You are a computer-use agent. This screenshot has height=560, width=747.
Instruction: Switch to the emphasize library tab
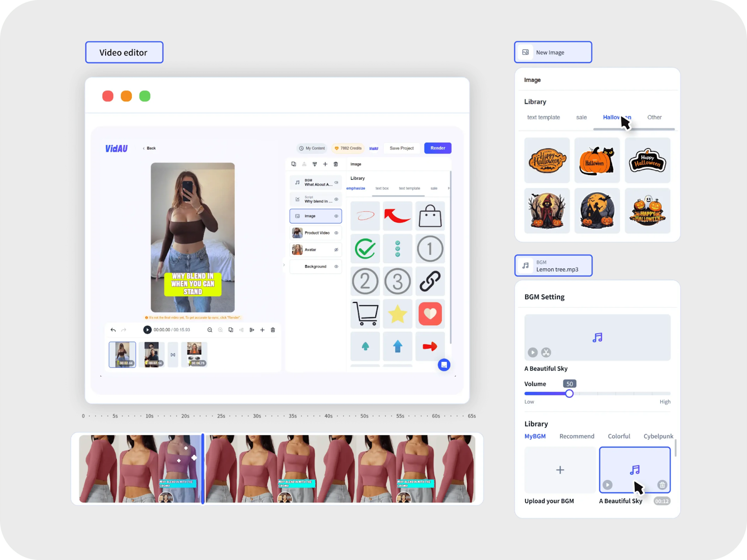tap(356, 189)
